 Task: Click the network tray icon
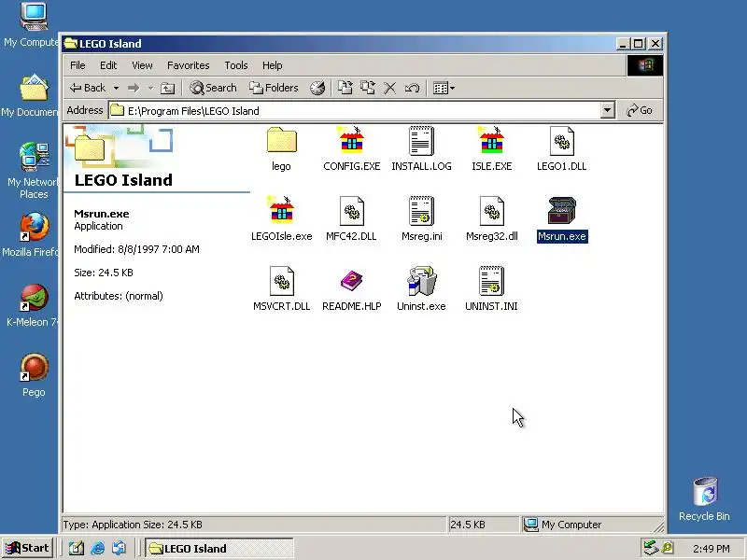tap(650, 548)
